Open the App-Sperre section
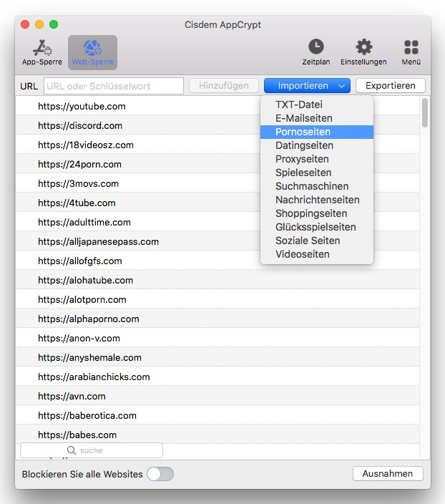445x504 pixels. pos(42,52)
